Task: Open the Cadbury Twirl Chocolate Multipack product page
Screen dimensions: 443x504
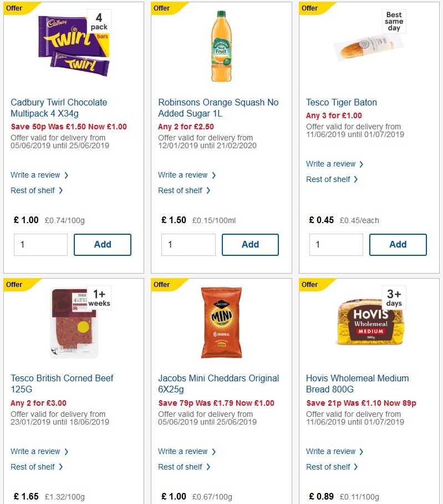Action: pyautogui.click(x=59, y=107)
